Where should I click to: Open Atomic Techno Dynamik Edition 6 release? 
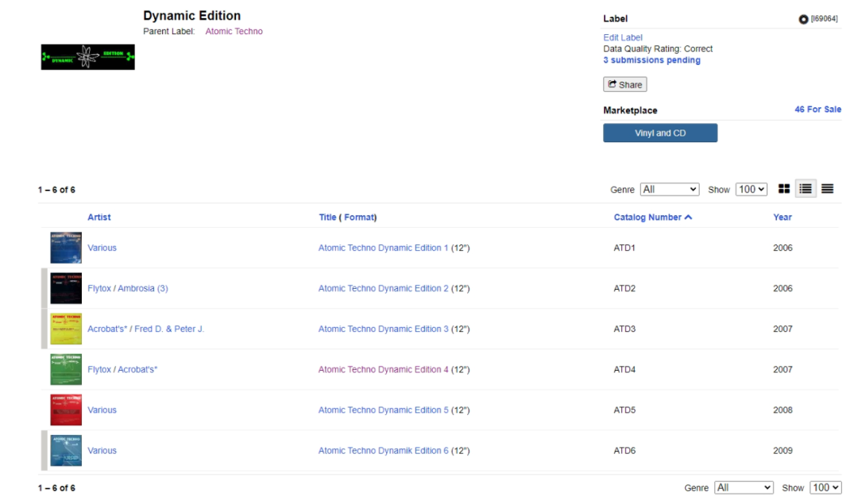click(383, 451)
